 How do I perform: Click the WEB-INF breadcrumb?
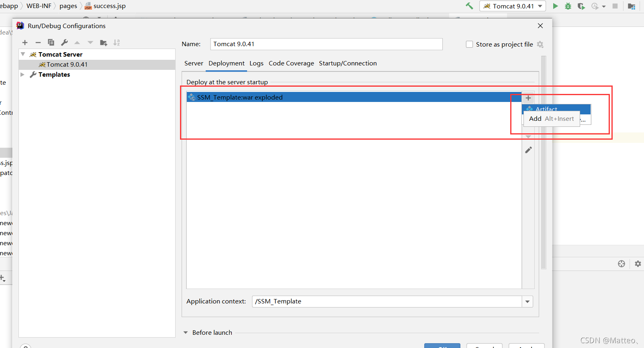39,6
